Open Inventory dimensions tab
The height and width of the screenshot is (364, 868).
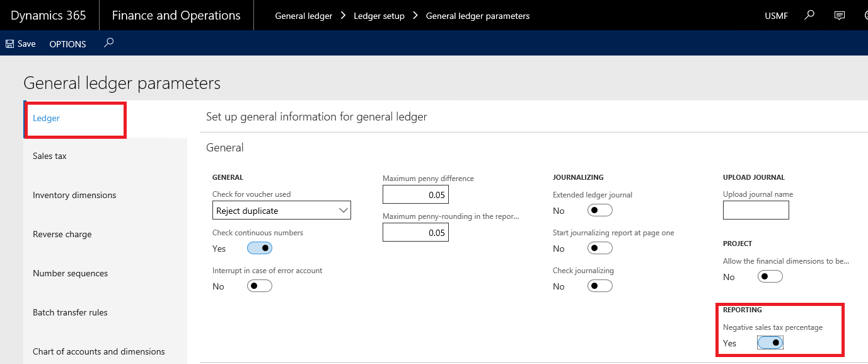click(x=105, y=196)
